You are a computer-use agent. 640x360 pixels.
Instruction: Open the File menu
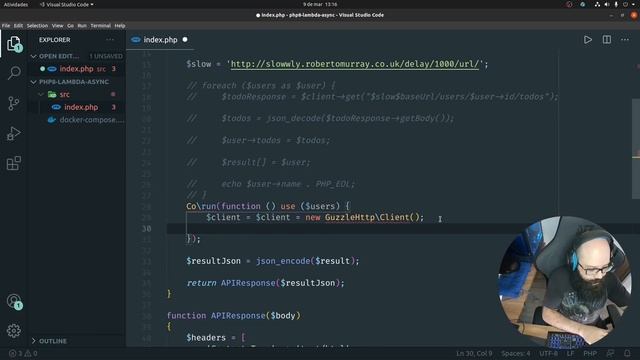(x=6, y=25)
